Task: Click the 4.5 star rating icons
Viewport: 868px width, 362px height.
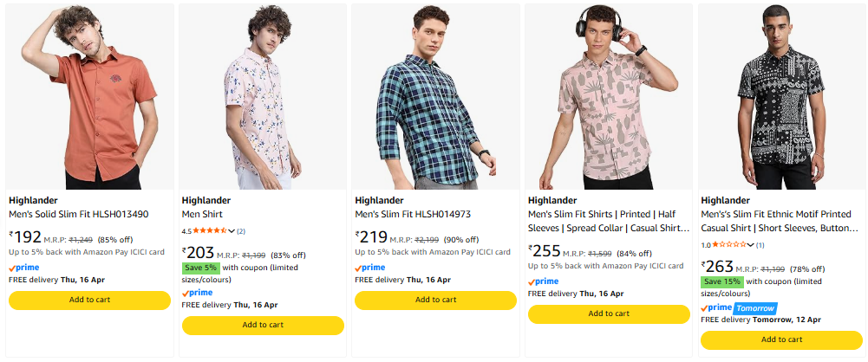Action: [209, 231]
